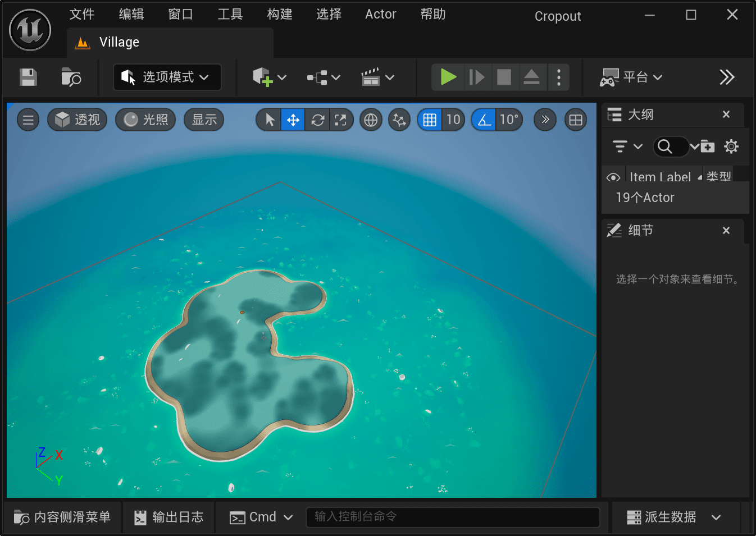
Task: Open the Sequencer clapperboard menu
Action: (377, 77)
